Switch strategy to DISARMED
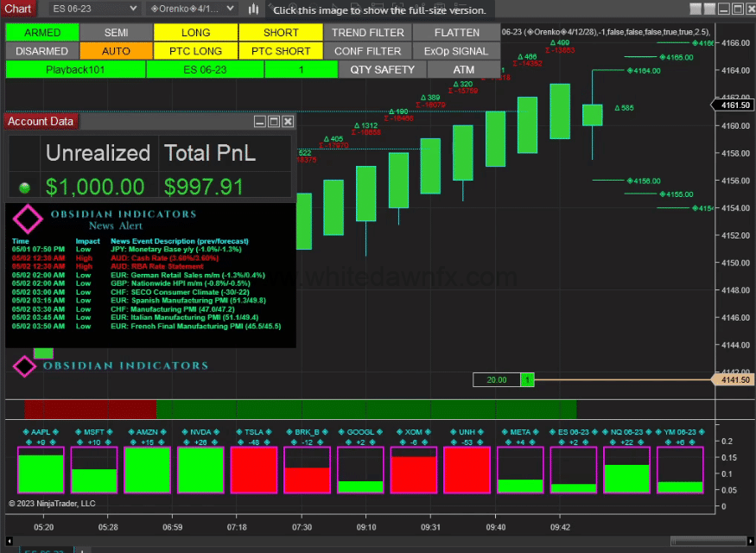Viewport: 756px width, 553px height. (x=42, y=51)
